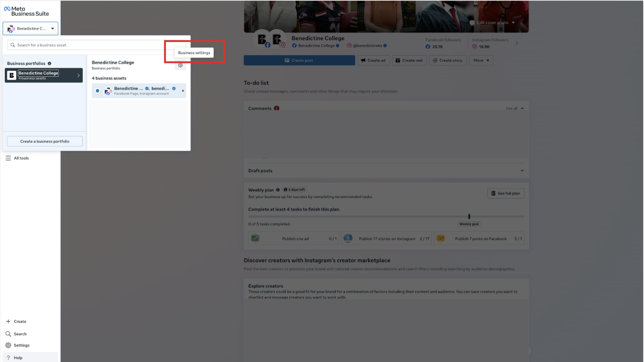Click the Search for a business asset field
The width and height of the screenshot is (644, 362).
tap(88, 45)
